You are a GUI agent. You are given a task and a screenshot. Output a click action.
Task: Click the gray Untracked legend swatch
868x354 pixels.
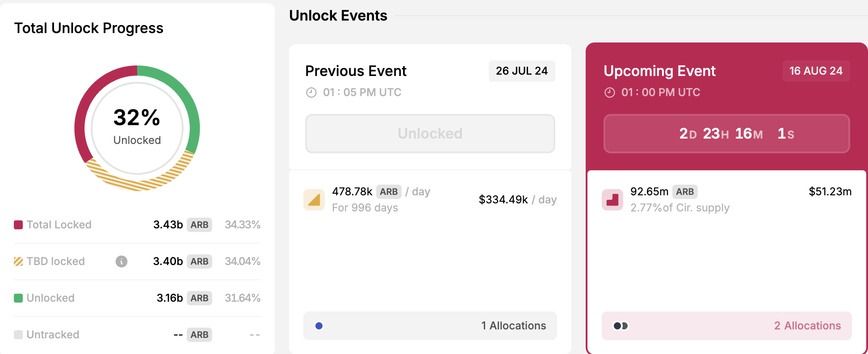(x=18, y=335)
